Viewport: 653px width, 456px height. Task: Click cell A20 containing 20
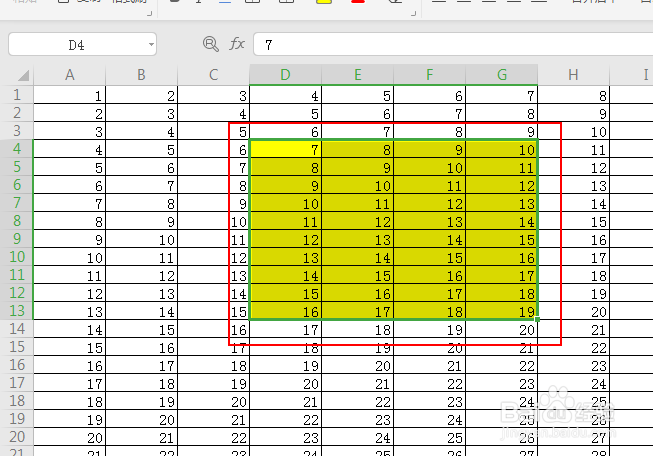tap(70, 437)
